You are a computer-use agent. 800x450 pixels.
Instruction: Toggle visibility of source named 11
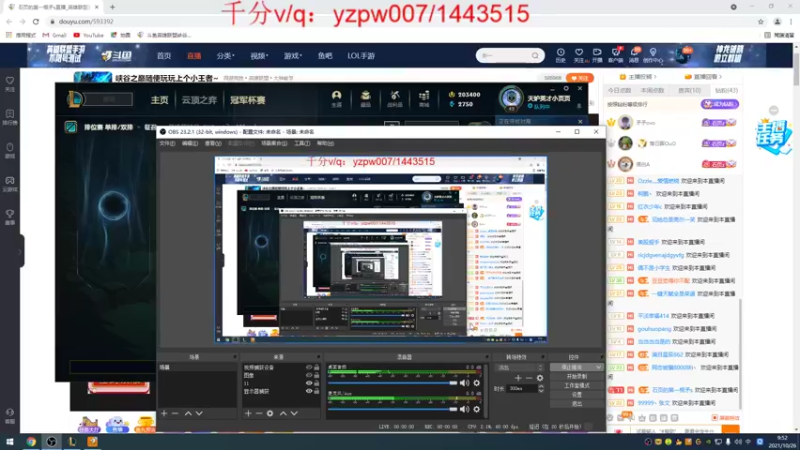(x=309, y=383)
